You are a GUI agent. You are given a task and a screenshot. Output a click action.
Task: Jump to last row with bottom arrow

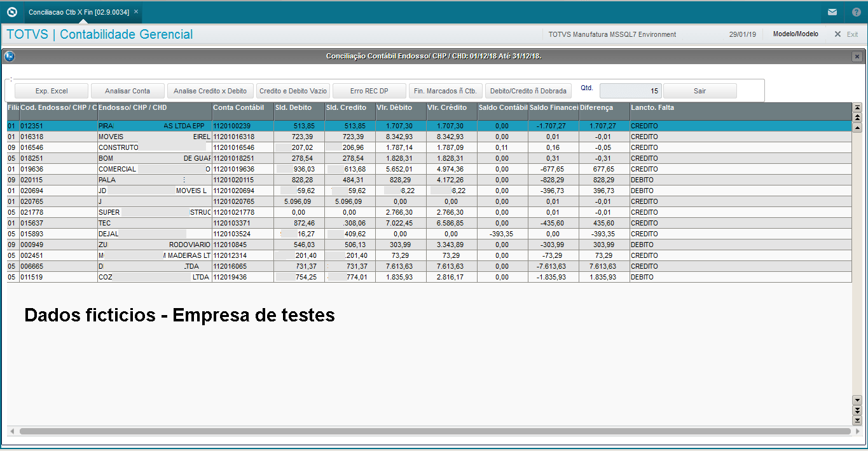(857, 420)
